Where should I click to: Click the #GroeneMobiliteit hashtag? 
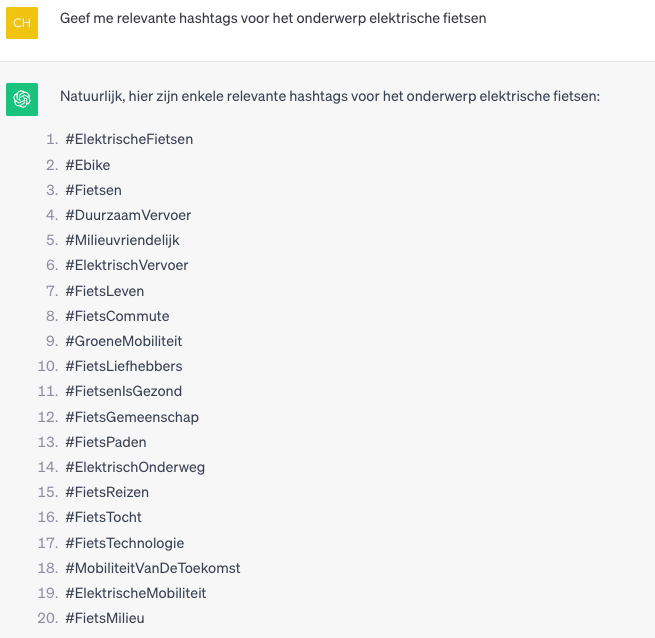click(124, 341)
